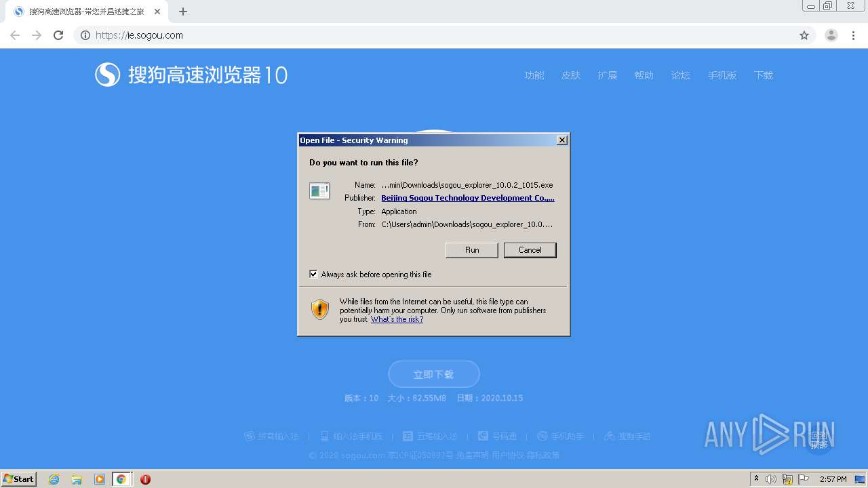This screenshot has height=488, width=868.
Task: Open the 帮助 menu item
Action: [x=644, y=75]
